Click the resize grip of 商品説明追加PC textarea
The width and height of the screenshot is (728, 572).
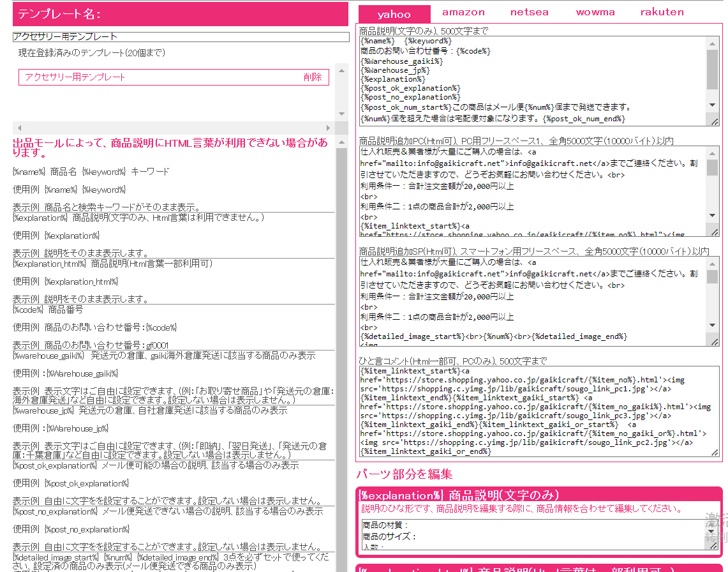coord(715,232)
